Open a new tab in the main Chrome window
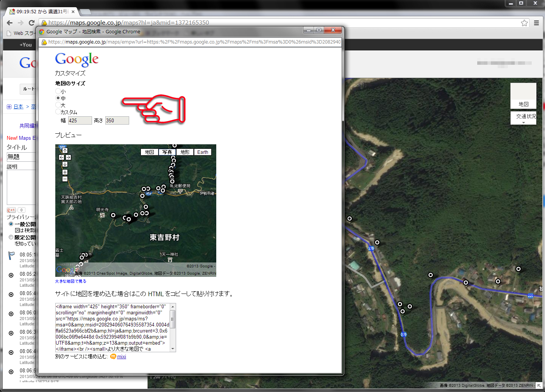545x392 pixels. click(x=86, y=12)
